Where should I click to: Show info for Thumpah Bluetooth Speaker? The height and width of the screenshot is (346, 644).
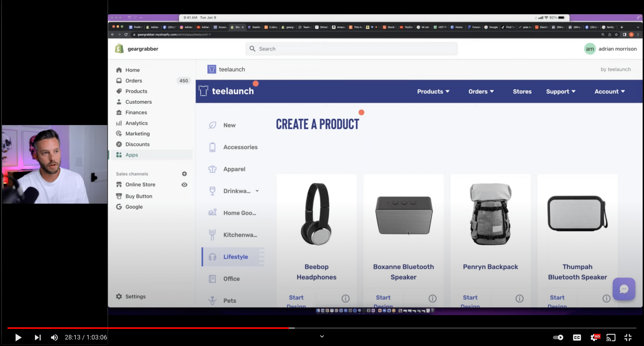[x=606, y=299]
